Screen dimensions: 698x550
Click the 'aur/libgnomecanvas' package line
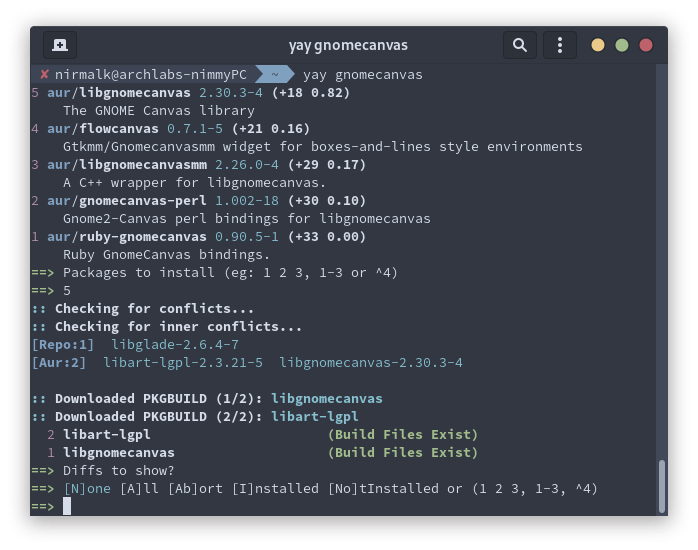(191, 93)
